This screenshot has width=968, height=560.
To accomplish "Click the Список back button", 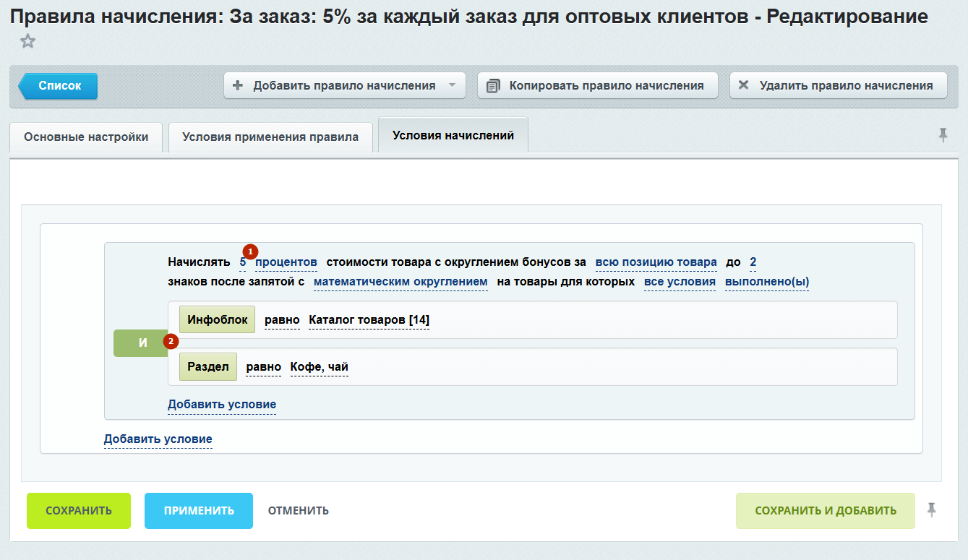I will [59, 85].
